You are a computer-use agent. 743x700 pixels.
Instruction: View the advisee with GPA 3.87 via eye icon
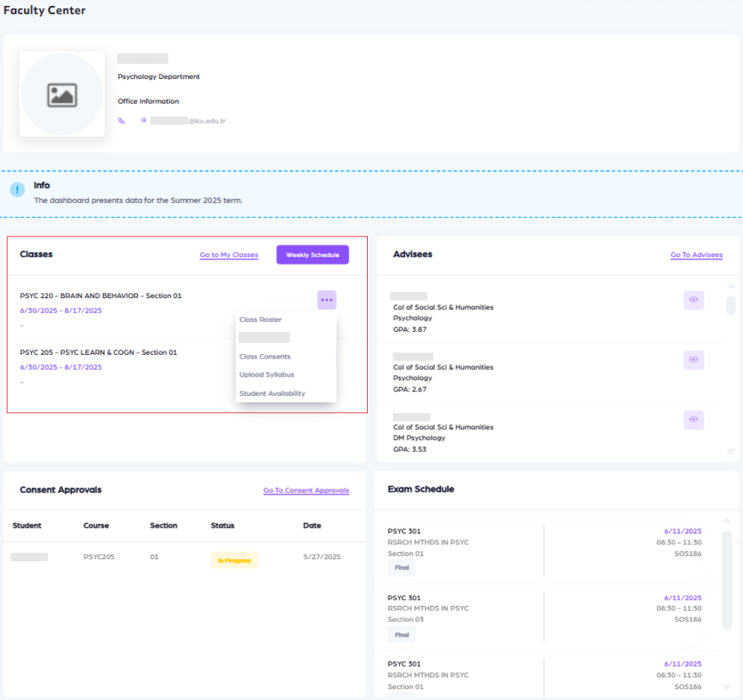[694, 300]
